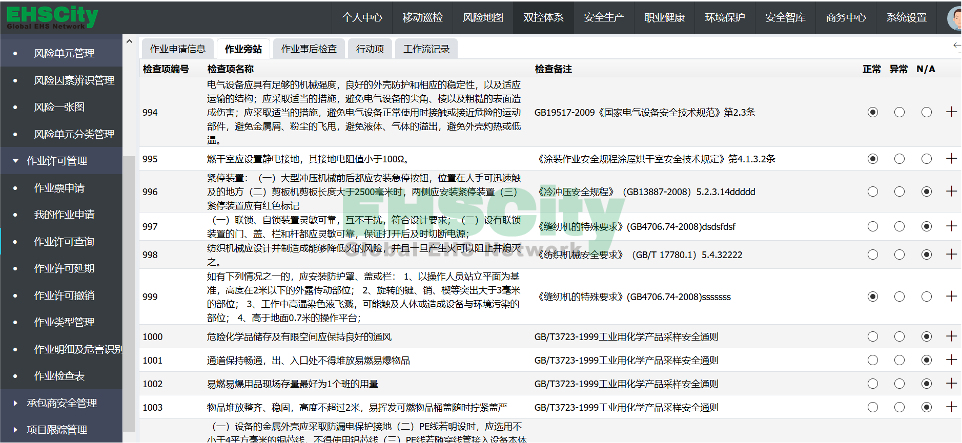Expand the 承包商安全管理 sidebar group
The height and width of the screenshot is (443, 962).
(x=62, y=403)
